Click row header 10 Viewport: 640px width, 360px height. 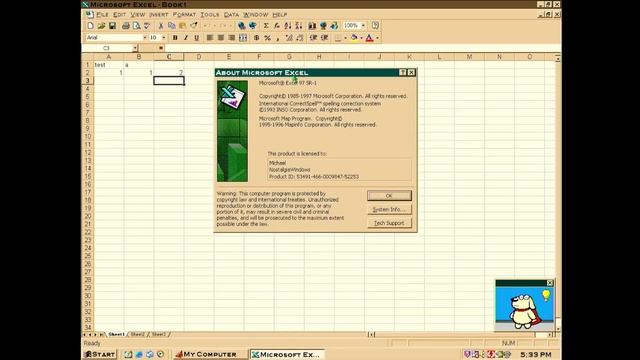[87, 136]
